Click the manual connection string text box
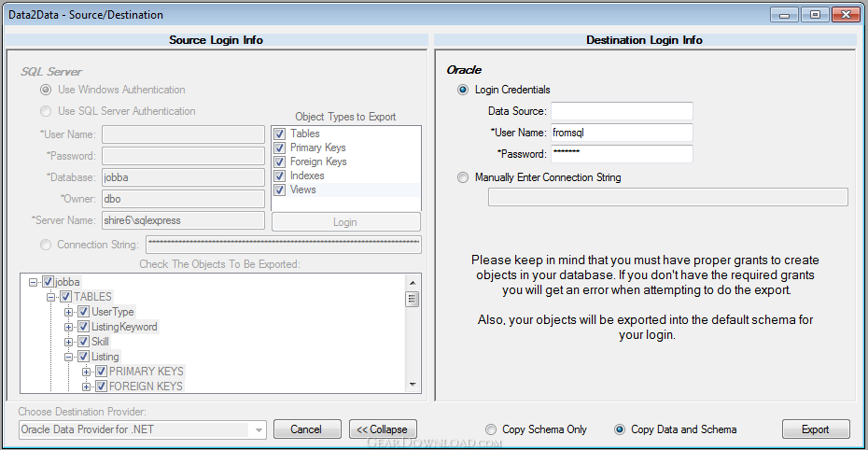Image resolution: width=868 pixels, height=450 pixels. [x=667, y=198]
